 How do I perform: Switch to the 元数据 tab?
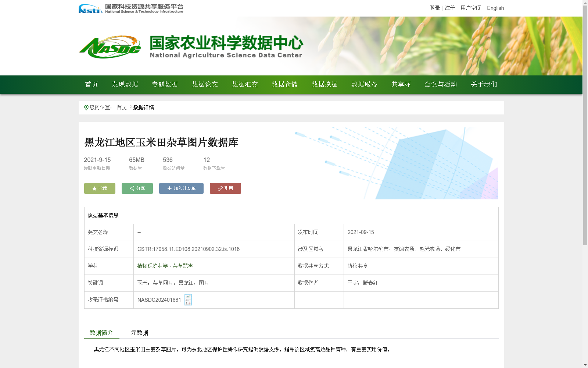[x=140, y=333]
